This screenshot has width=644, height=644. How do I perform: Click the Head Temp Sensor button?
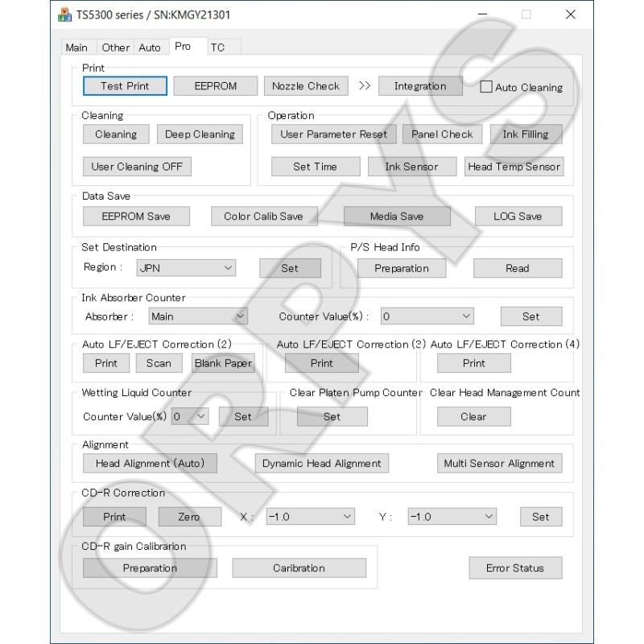pyautogui.click(x=514, y=167)
